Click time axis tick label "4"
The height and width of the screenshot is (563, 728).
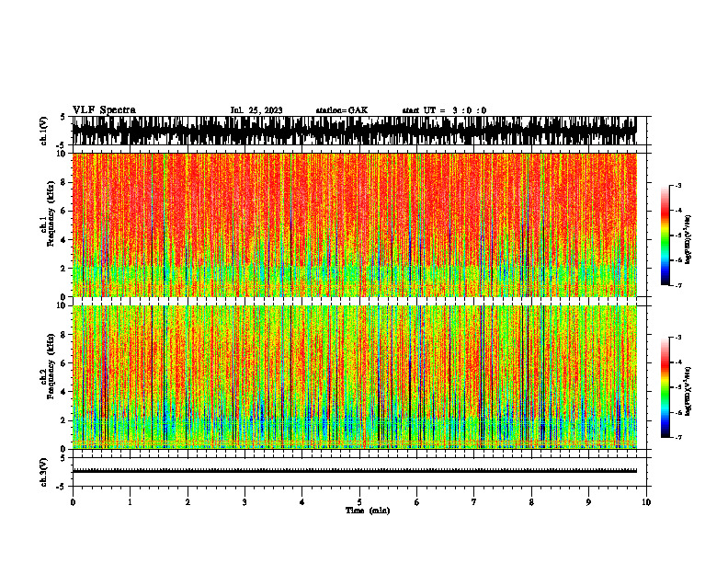[301, 502]
